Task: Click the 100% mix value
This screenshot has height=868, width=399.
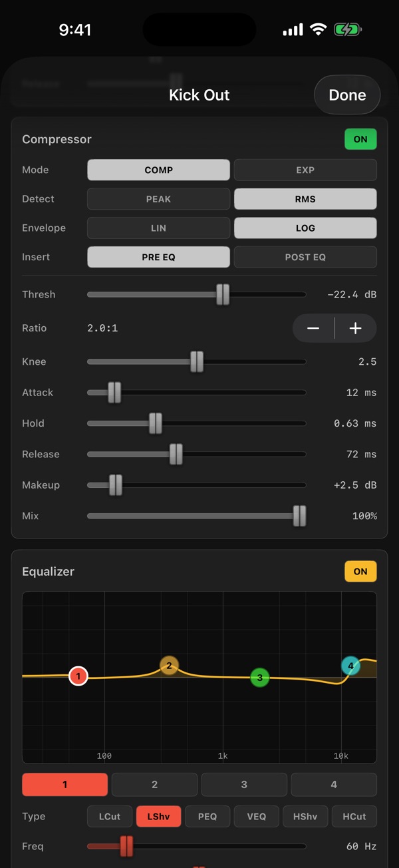Action: click(x=364, y=516)
